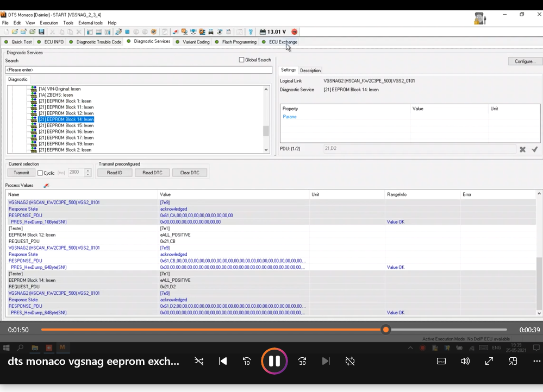
Task: Enable the Global Search checkbox
Action: coord(242,60)
